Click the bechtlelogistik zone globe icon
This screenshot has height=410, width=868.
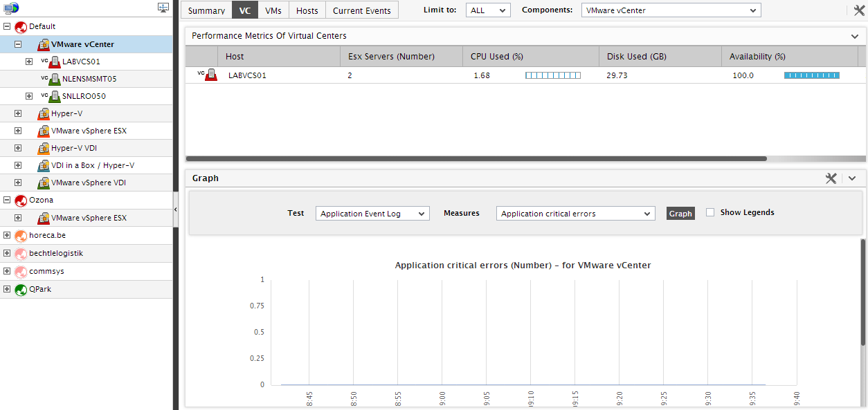[x=21, y=253]
